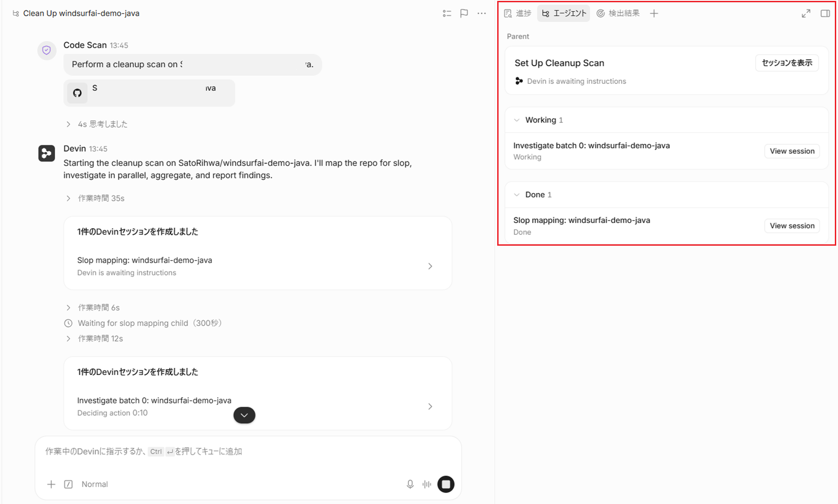The height and width of the screenshot is (504, 838).
Task: Open Slop mapping session card chevron in chat
Action: (x=430, y=266)
